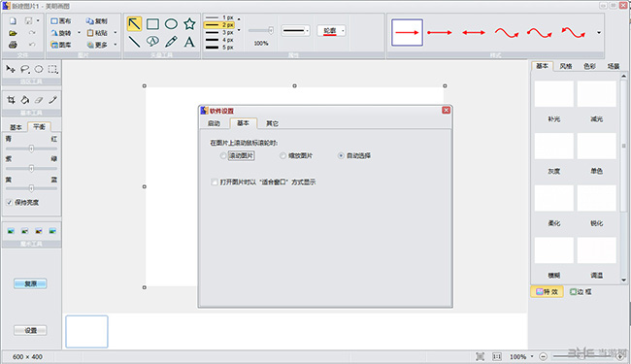The width and height of the screenshot is (631, 364).
Task: Select the straight line tool
Action: point(134,42)
